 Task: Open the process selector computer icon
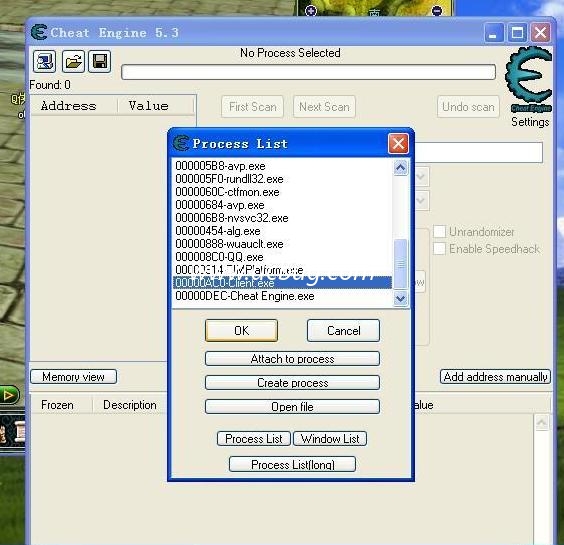(44, 61)
